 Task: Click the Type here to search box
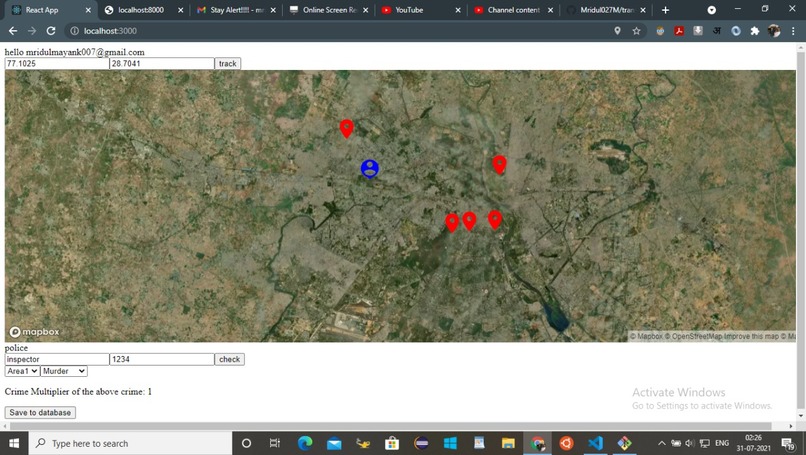coord(131,443)
